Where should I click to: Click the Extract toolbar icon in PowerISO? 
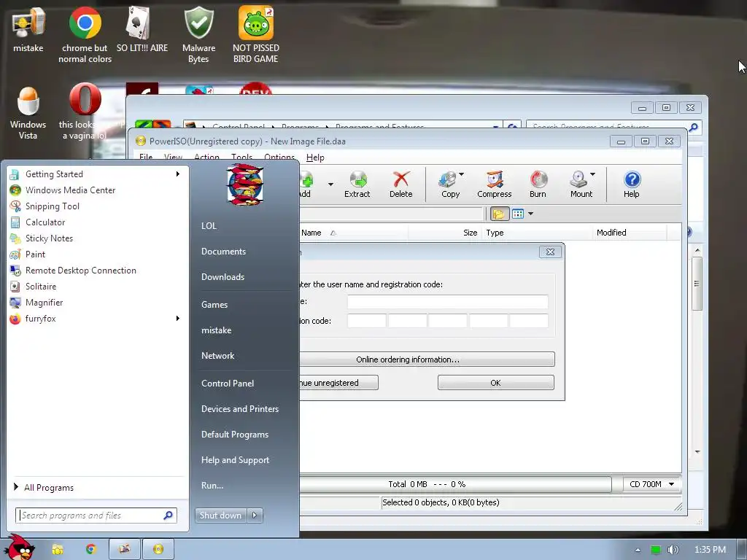tap(357, 184)
